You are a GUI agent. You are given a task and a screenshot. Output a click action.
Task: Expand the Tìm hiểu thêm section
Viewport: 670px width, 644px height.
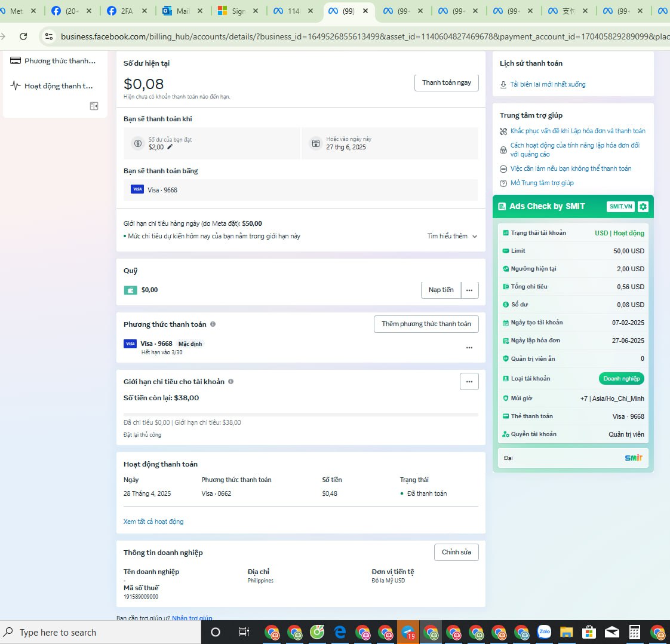[x=452, y=236]
